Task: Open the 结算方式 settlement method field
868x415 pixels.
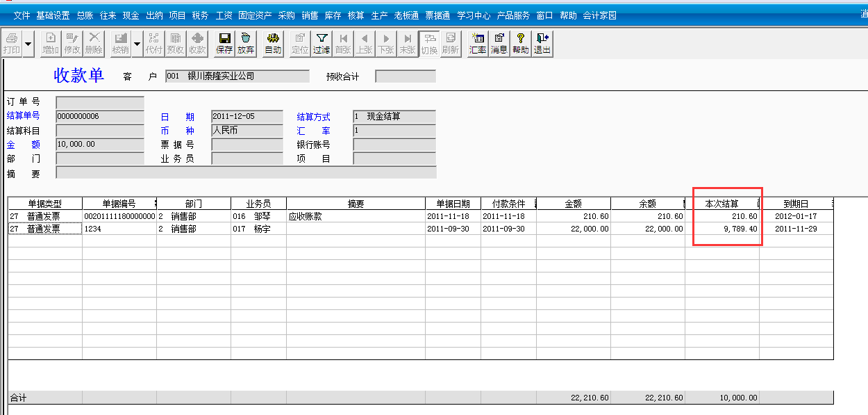Action: click(394, 117)
